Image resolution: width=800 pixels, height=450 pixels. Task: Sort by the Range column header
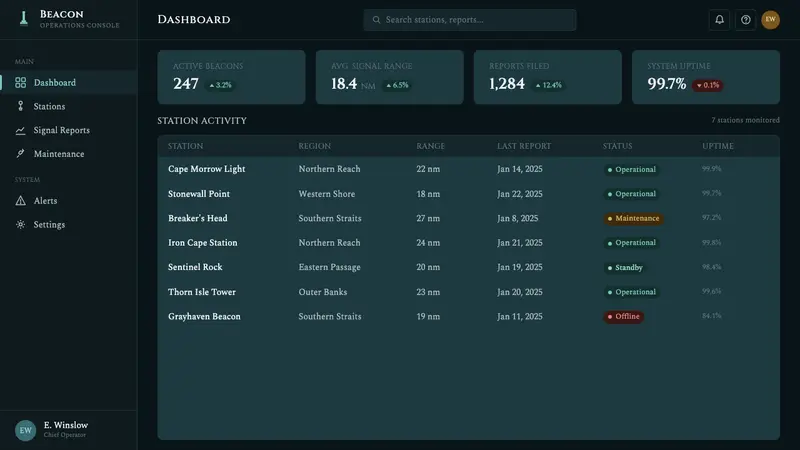pyautogui.click(x=431, y=146)
